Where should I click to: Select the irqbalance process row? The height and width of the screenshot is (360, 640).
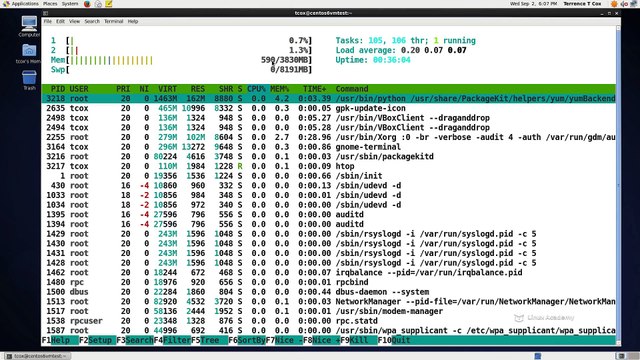(329, 273)
